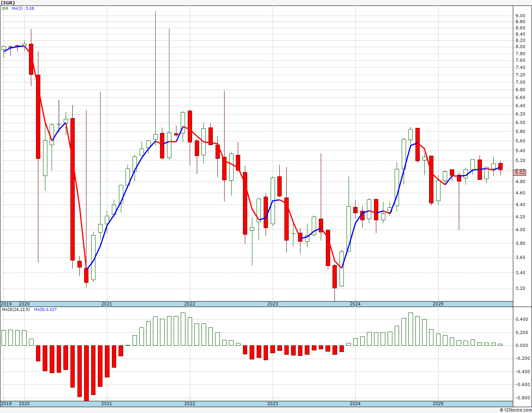
Task: Click 2023 on the MACD panel time axis
Action: (273, 404)
